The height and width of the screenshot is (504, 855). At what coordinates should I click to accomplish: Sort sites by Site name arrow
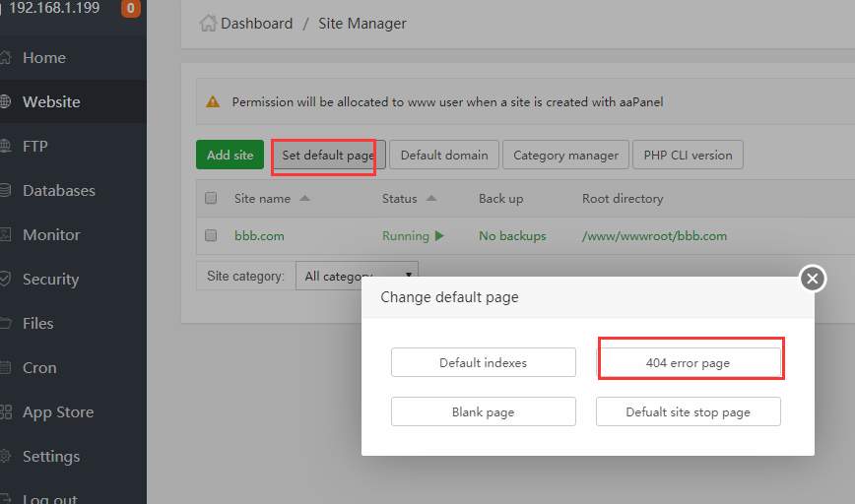[304, 199]
